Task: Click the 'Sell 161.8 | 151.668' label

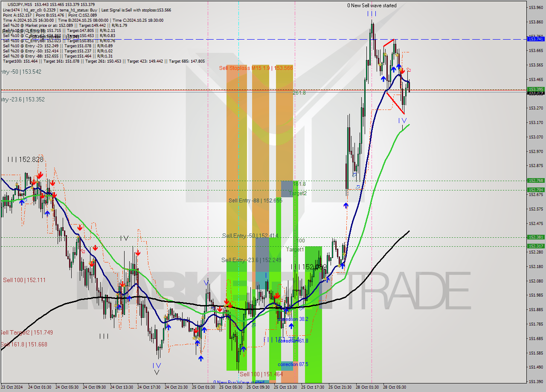Action: 24,344
